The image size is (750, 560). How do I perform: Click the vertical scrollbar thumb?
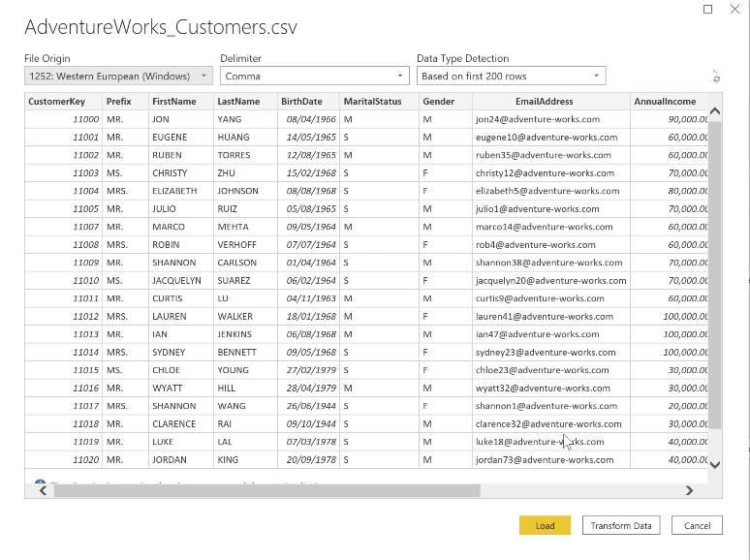tap(715, 275)
